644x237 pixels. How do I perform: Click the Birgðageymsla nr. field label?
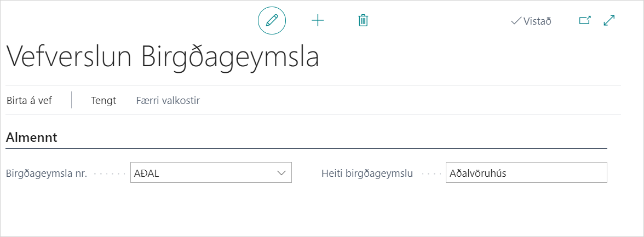(47, 174)
